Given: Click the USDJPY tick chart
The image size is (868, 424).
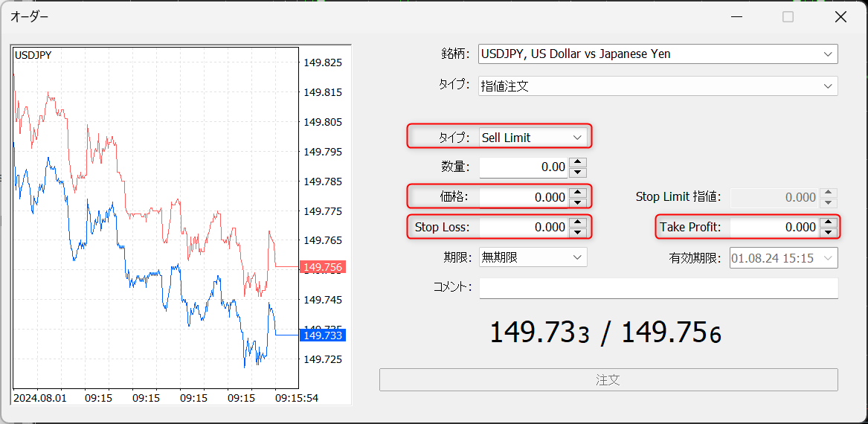Looking at the screenshot, I should coord(156,223).
